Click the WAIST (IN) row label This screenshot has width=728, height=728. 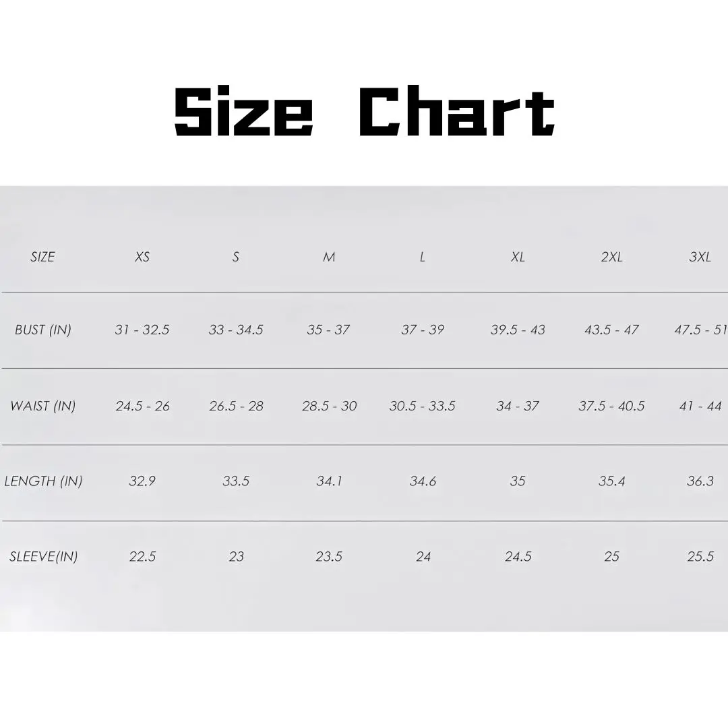(x=42, y=406)
